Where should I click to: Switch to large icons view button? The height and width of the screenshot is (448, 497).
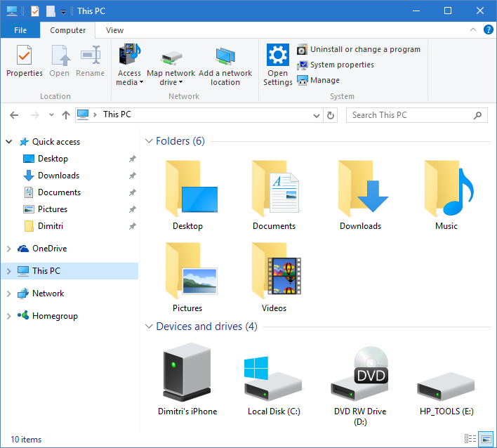tap(486, 439)
